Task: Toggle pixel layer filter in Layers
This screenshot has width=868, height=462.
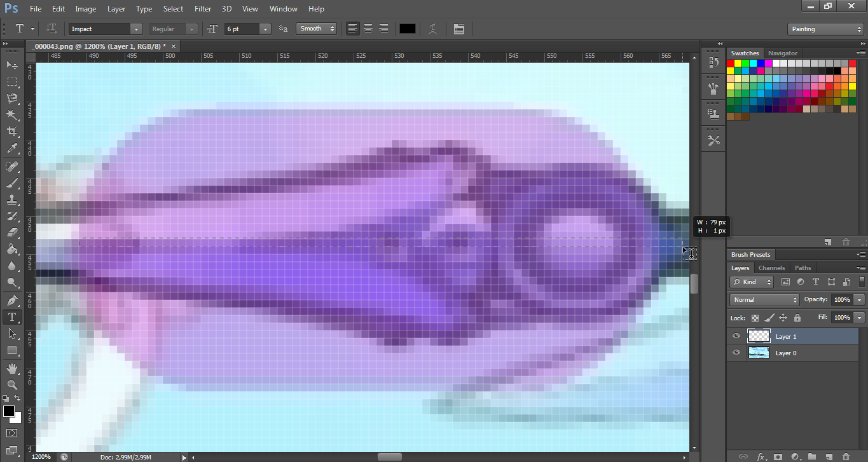Action: 785,282
